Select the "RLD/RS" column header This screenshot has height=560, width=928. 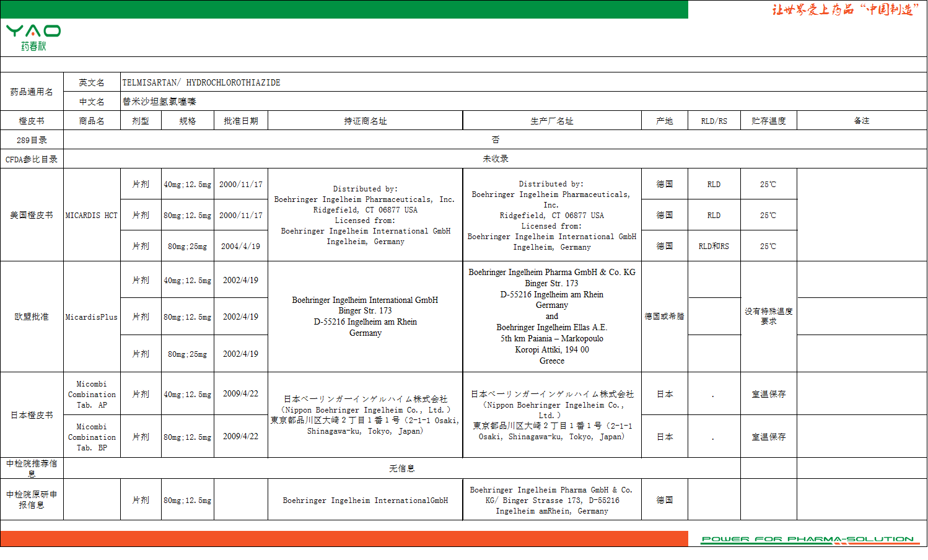714,121
